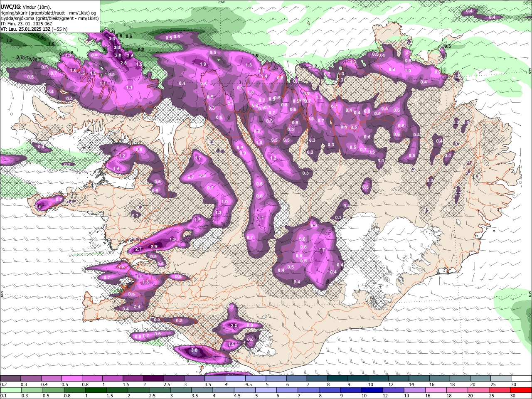Screen dimensions: 532x399
Task: Click the 0.3–0.4 purple swatch on upper scale
Action: (31, 379)
